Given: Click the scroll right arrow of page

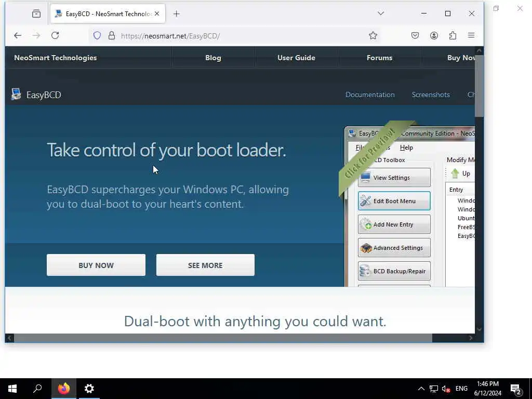Looking at the screenshot, I should pos(471,338).
